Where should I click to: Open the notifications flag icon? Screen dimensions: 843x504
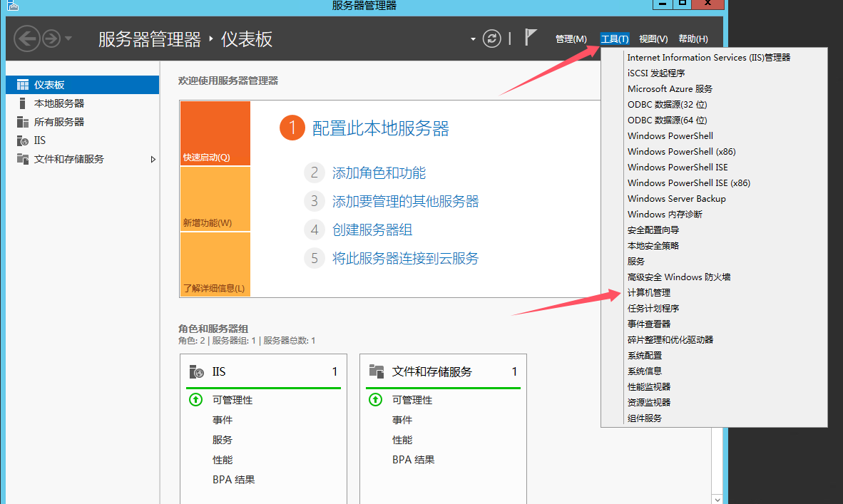click(x=530, y=38)
